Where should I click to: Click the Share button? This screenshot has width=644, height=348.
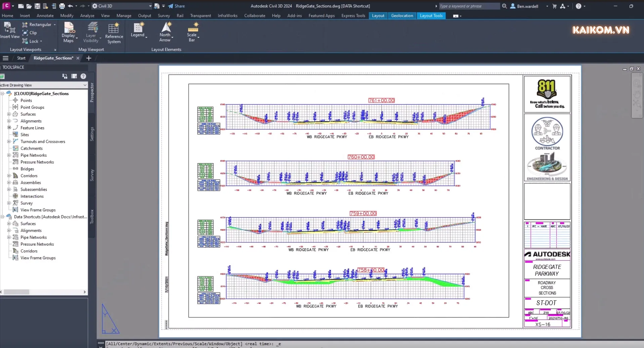tap(177, 6)
